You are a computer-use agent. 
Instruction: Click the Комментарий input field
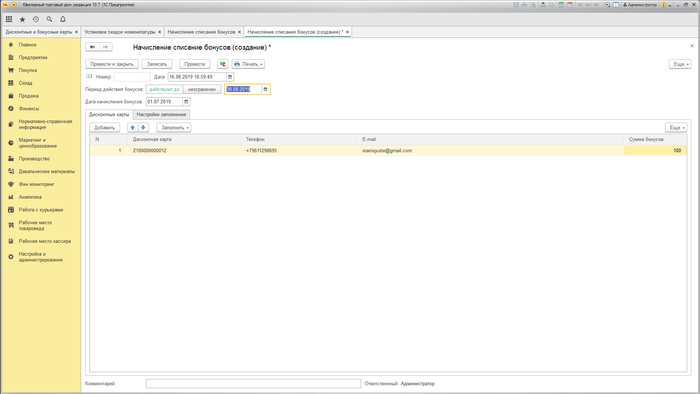pos(253,383)
